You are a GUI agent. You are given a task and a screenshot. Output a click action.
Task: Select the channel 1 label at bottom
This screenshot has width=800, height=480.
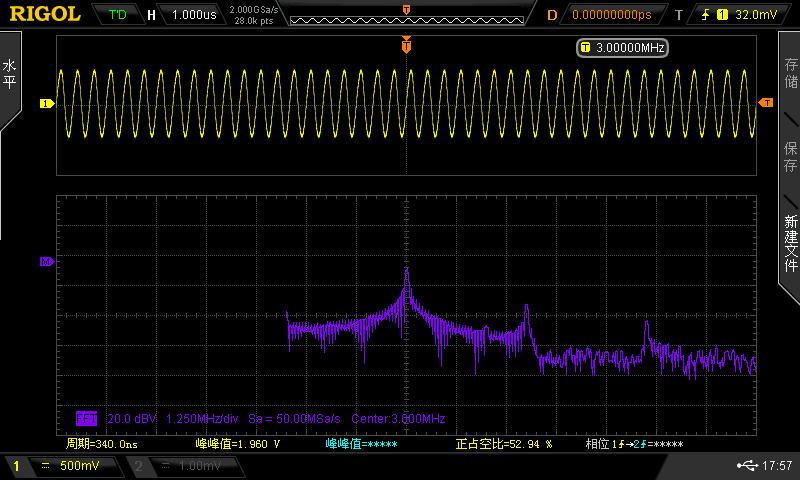point(16,466)
